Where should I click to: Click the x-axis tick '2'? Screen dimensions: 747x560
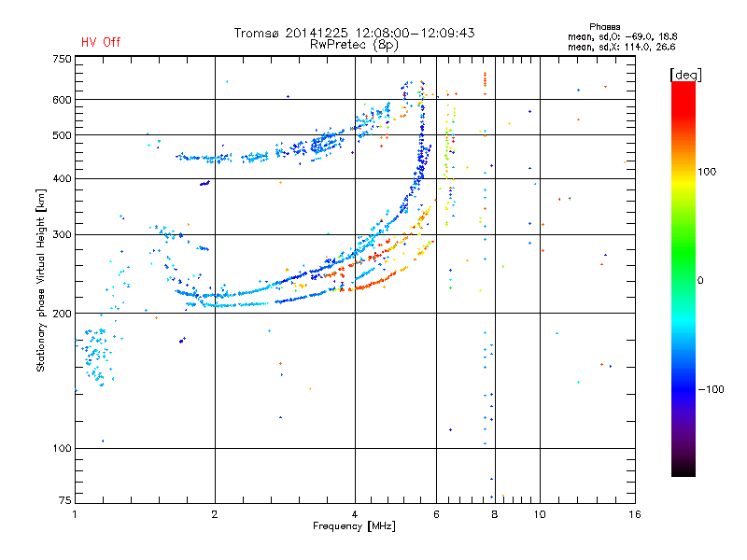[215, 514]
